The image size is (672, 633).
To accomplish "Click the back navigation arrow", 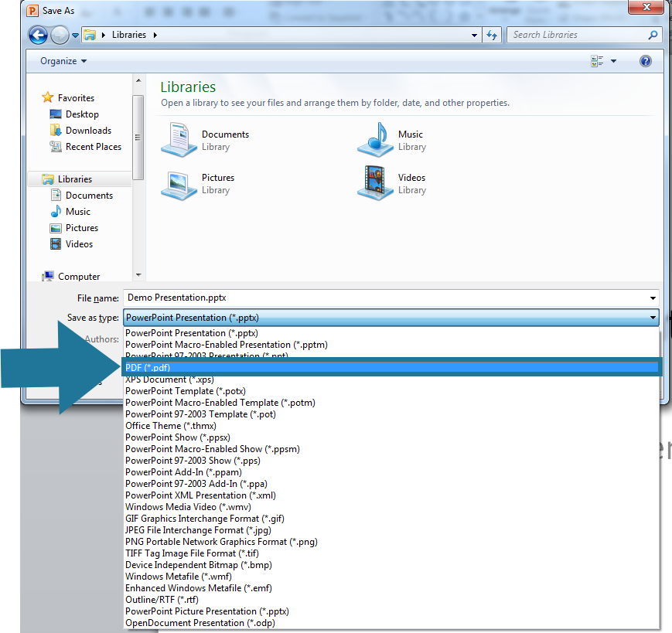I will 38,35.
